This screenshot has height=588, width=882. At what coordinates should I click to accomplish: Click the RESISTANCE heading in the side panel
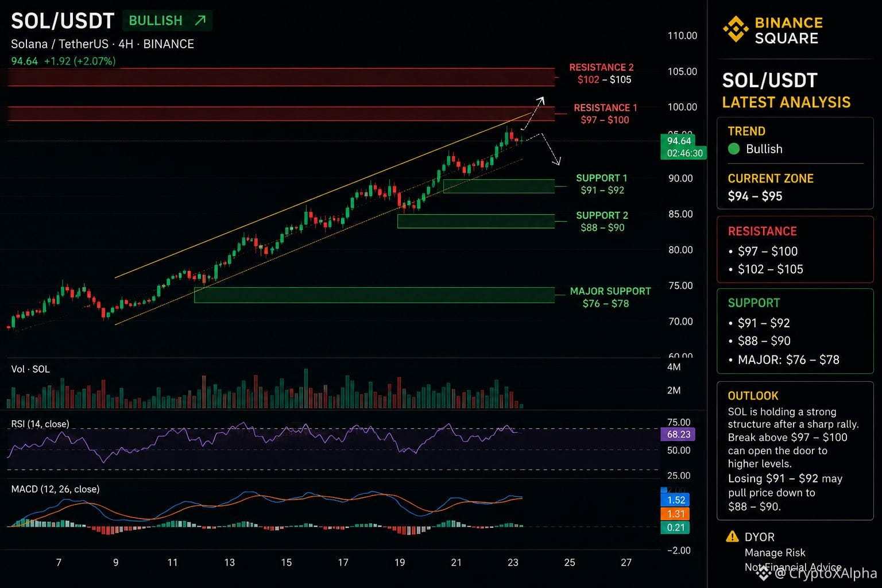pos(763,231)
